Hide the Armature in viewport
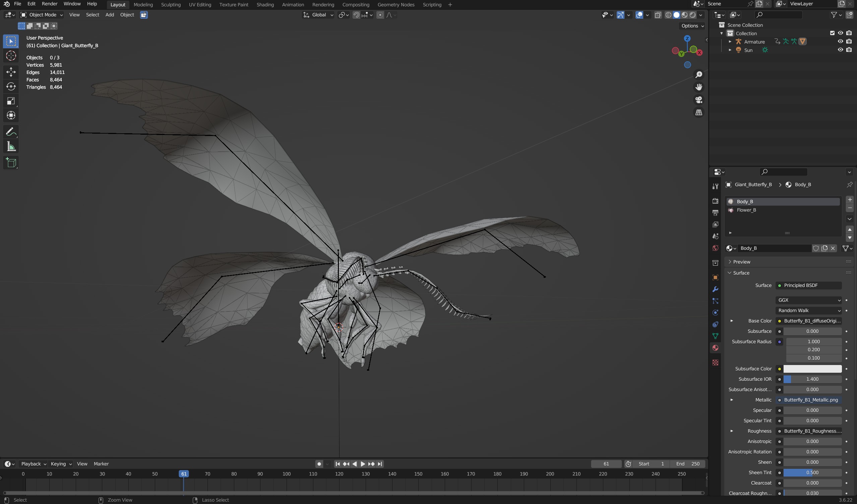The height and width of the screenshot is (504, 857). click(x=840, y=42)
